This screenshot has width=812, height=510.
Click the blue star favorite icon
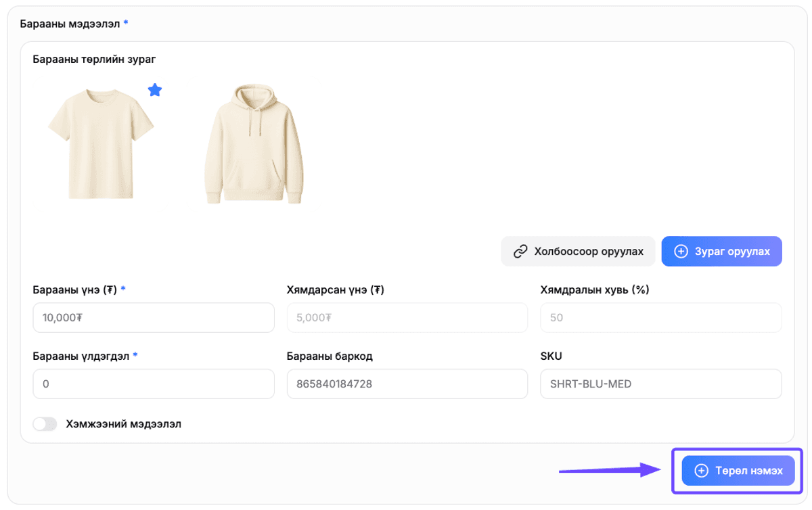[155, 89]
